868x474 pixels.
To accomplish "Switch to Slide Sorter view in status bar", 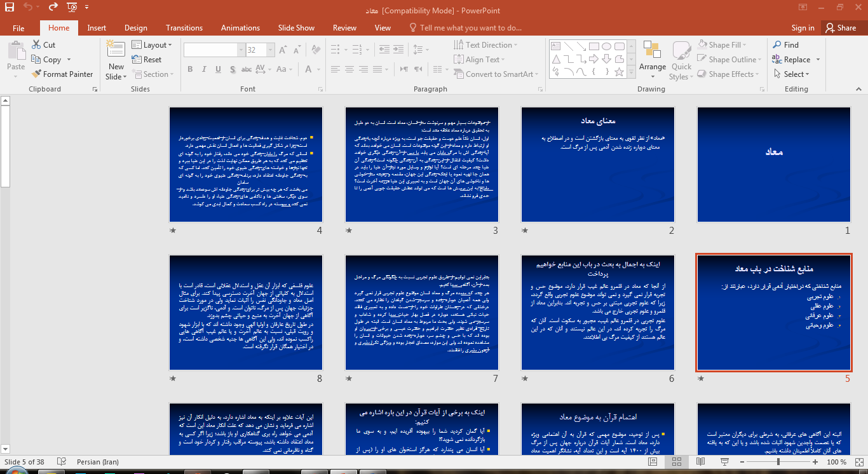I will tap(676, 462).
